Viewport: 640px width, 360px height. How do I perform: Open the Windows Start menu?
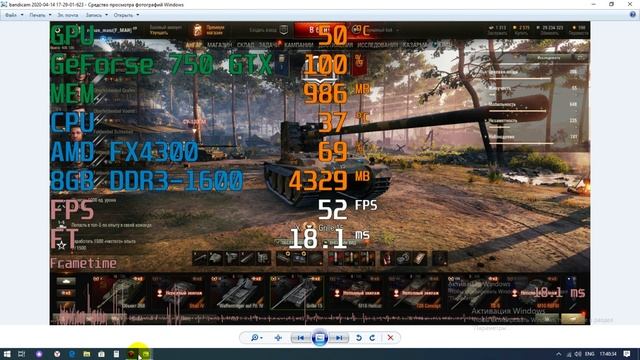(7, 354)
